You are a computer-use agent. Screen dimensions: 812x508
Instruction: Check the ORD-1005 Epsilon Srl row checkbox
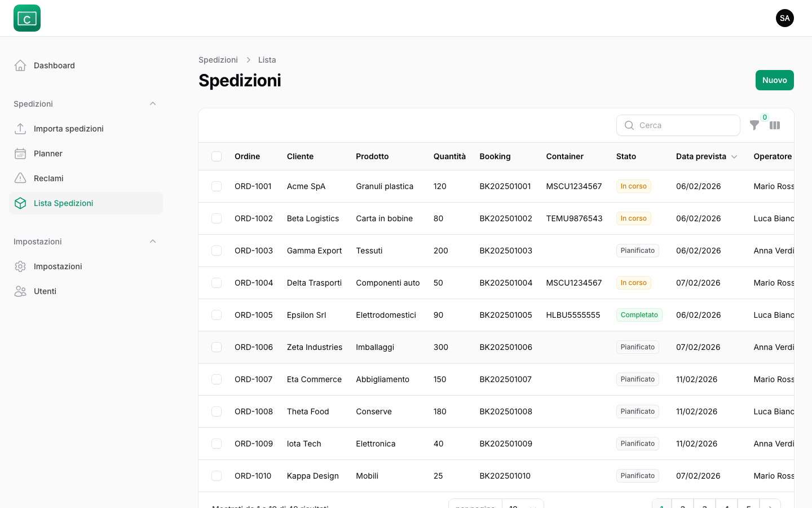click(217, 315)
